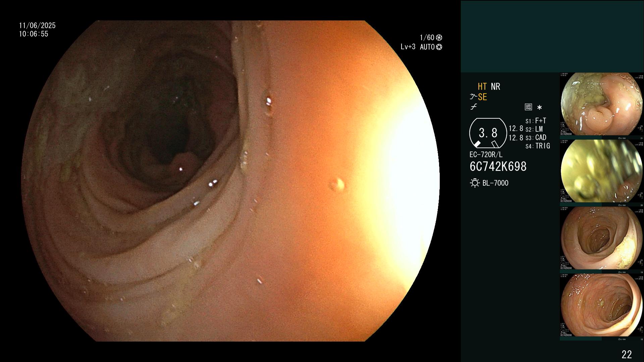Click the tone curve icon below SE
Screen dimensions: 644x362
pos(474,107)
